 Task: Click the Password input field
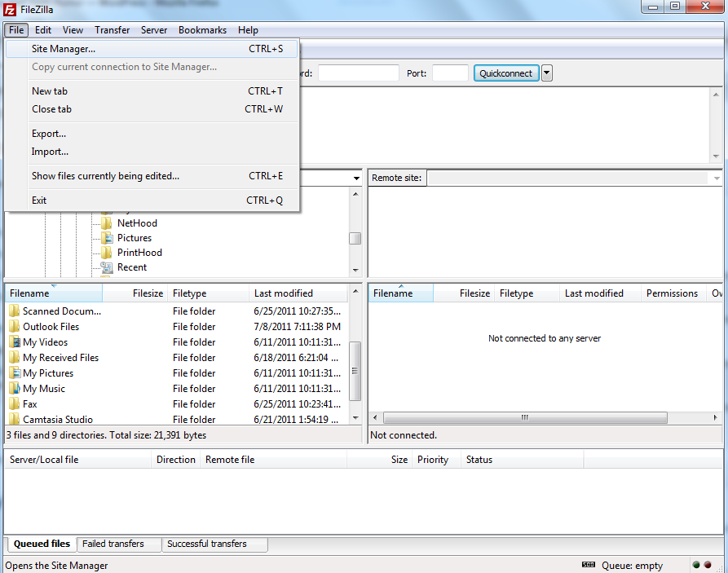tap(359, 73)
